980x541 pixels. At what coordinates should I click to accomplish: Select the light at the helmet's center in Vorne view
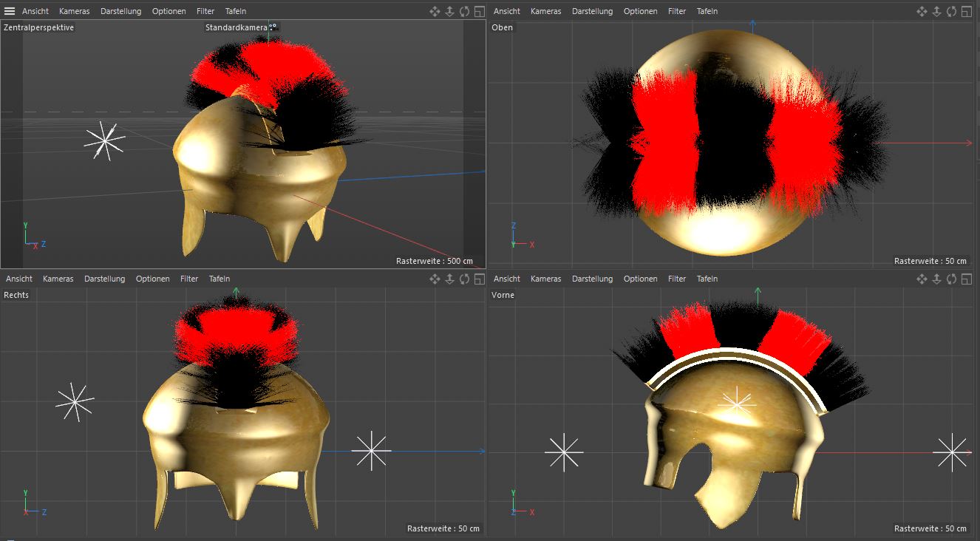click(x=736, y=404)
